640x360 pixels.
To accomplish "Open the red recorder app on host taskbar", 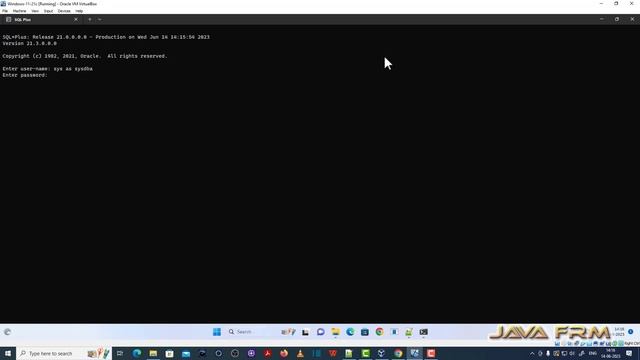I will [x=431, y=353].
